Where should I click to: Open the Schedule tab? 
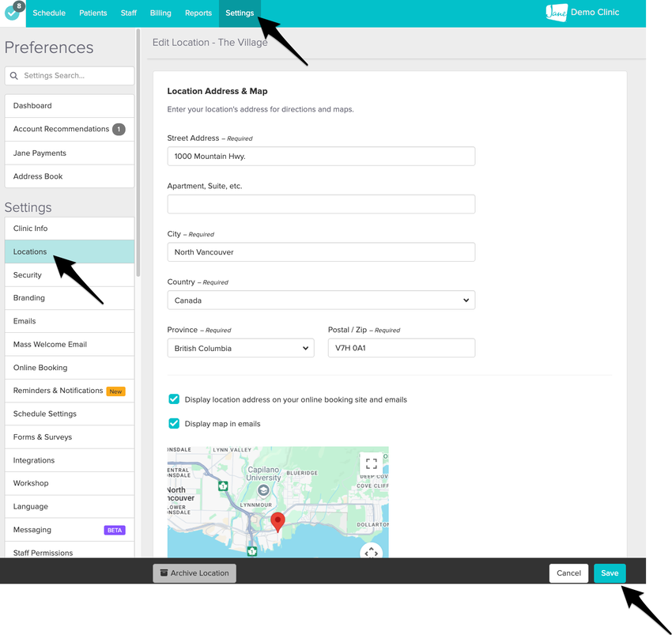click(49, 13)
